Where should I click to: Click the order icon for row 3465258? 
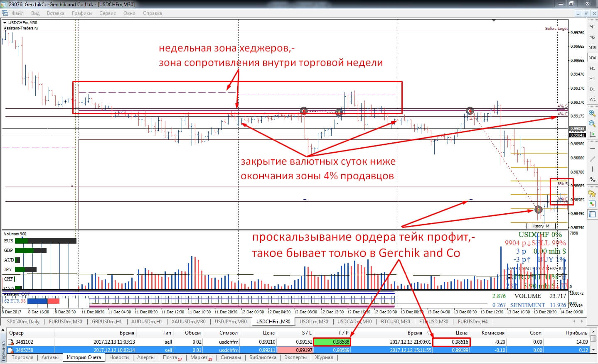11,350
